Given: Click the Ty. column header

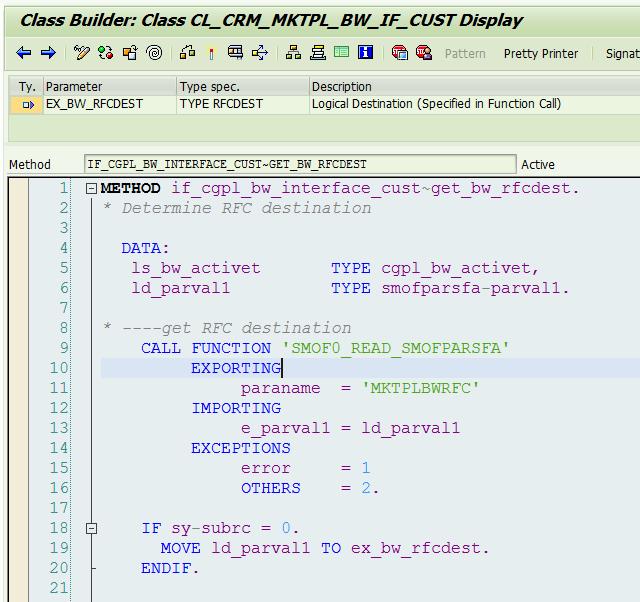Looking at the screenshot, I should click(x=26, y=87).
